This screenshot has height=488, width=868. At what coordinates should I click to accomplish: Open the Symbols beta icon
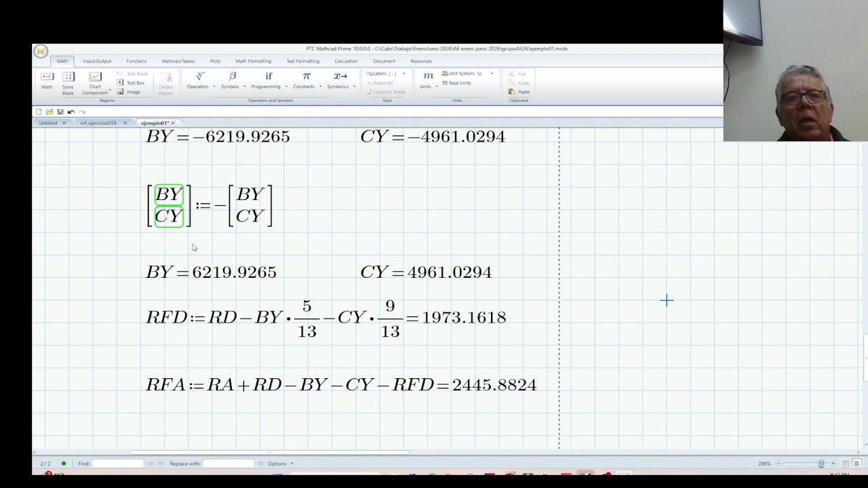coord(232,76)
